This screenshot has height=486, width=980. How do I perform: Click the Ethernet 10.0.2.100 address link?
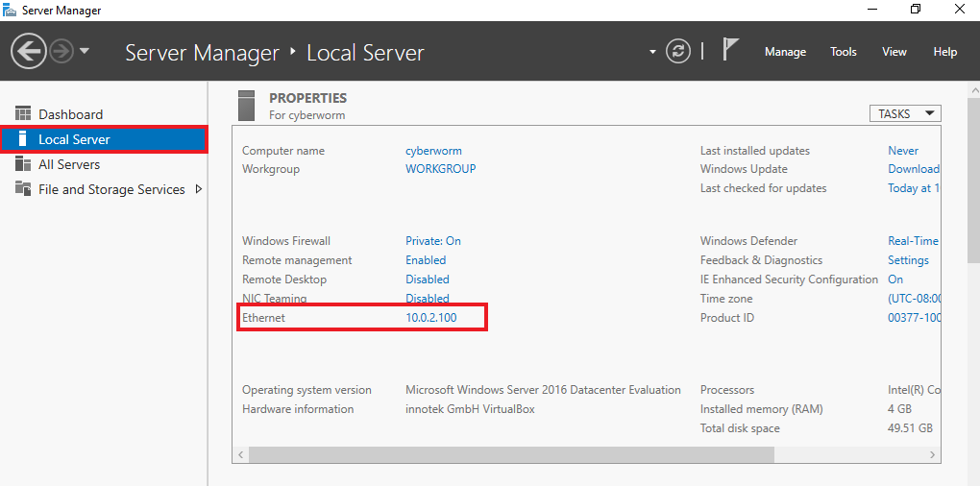pos(430,318)
